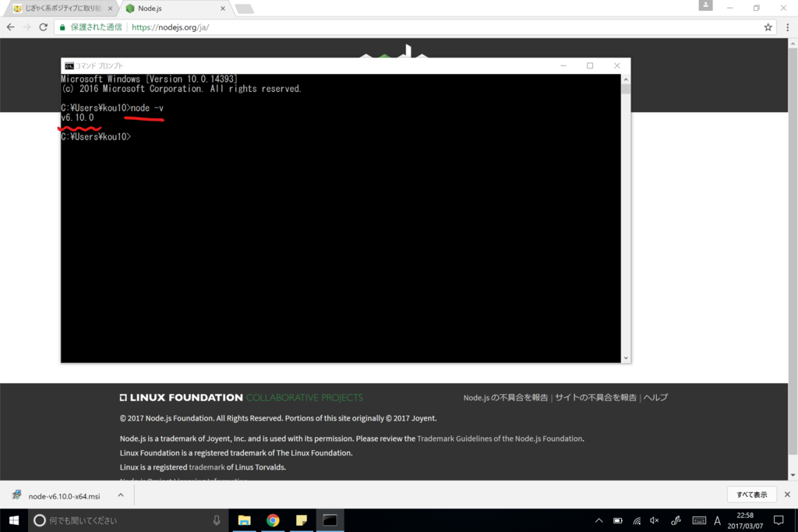The height and width of the screenshot is (532, 798).
Task: Click the 'node -v' command text
Action: pyautogui.click(x=147, y=107)
